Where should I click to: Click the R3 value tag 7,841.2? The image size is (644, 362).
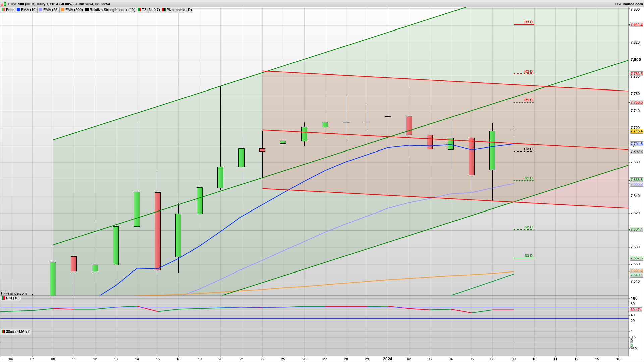click(636, 24)
